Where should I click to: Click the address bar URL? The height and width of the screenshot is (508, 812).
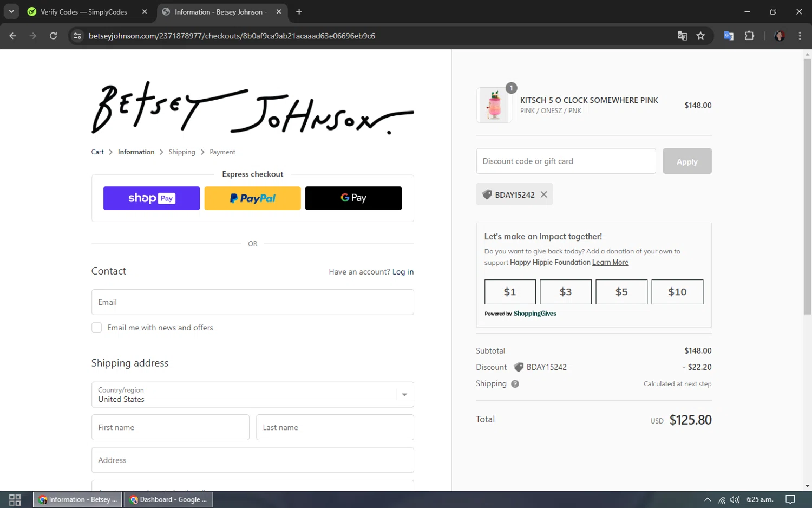pos(232,36)
